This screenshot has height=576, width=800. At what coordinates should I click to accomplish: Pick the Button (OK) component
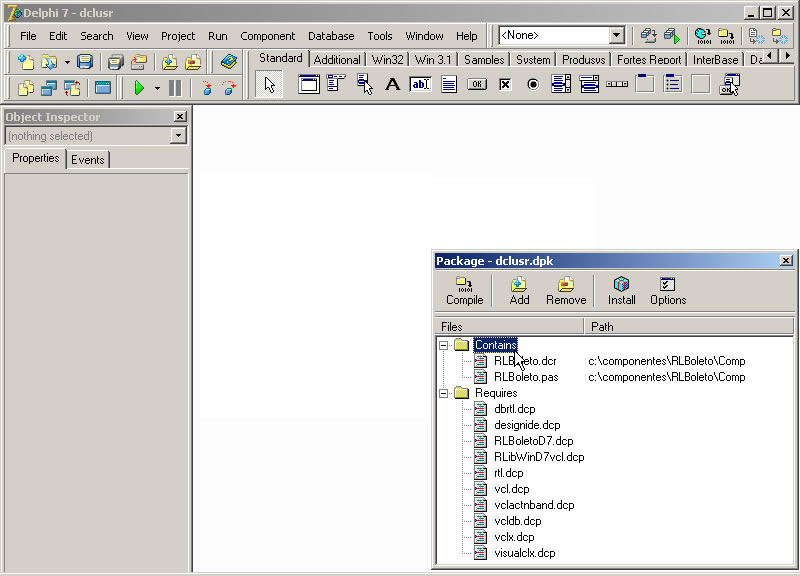477,85
